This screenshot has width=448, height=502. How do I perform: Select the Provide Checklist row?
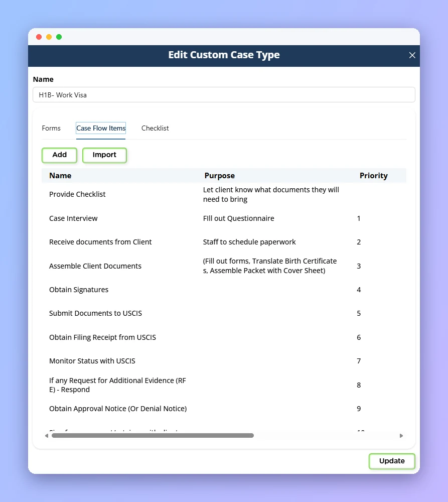point(224,194)
